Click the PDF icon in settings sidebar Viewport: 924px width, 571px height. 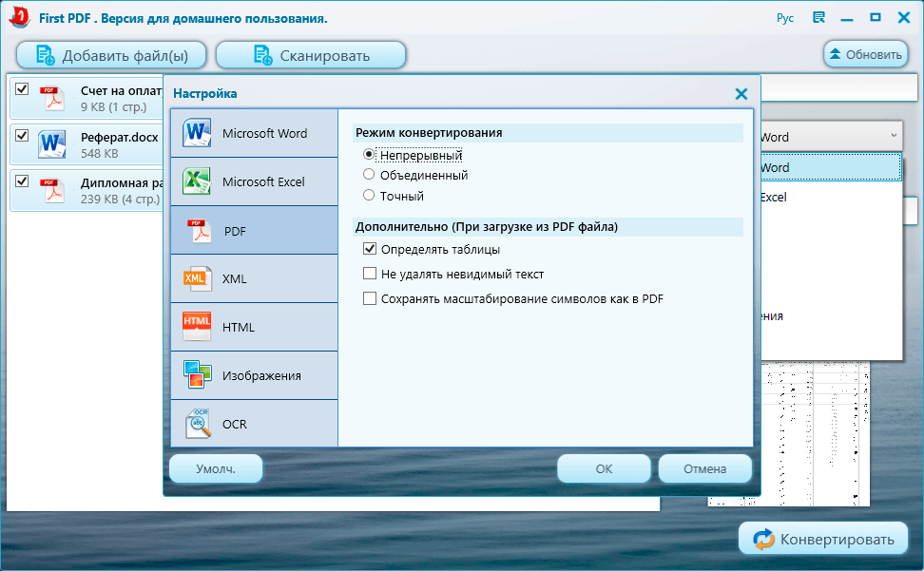point(199,231)
